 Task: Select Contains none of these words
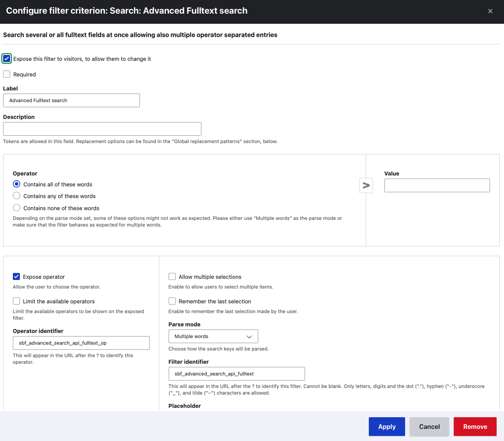(x=17, y=208)
